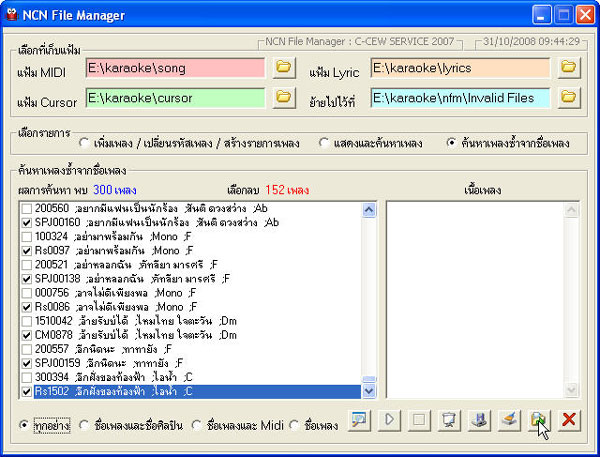Screen dimensions: 600x457
Task: Select the แสดงและค้นหาเพลง radio option
Action: click(x=325, y=143)
